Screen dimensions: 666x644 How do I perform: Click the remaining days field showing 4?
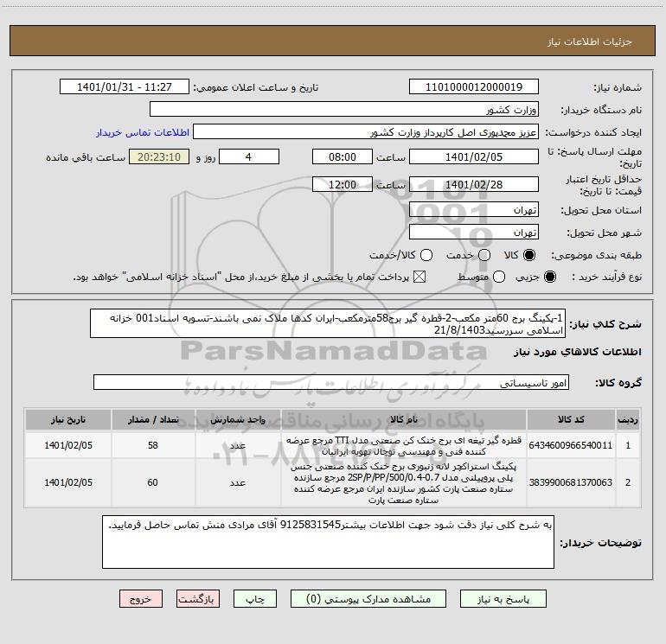pos(249,156)
